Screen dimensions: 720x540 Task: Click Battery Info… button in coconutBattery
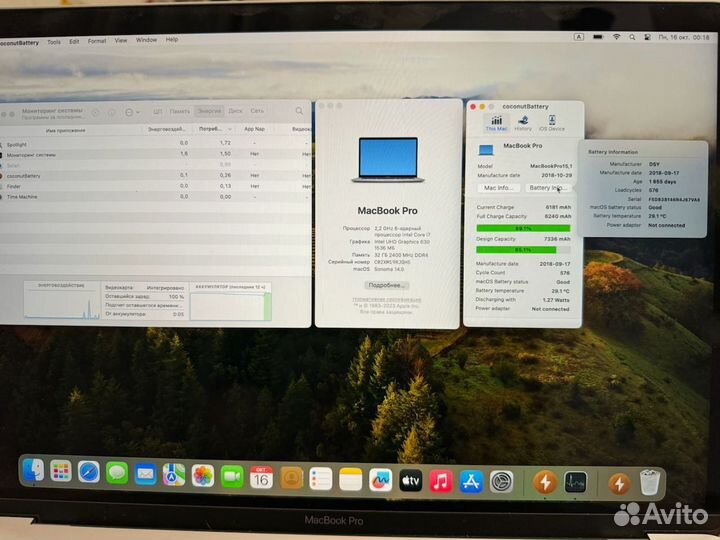(x=548, y=188)
